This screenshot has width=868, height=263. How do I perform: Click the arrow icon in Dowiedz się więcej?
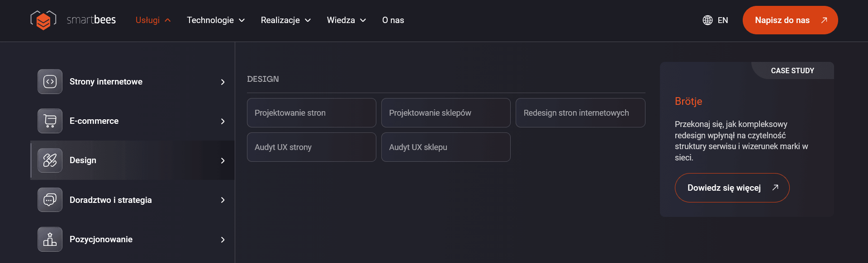pyautogui.click(x=775, y=188)
